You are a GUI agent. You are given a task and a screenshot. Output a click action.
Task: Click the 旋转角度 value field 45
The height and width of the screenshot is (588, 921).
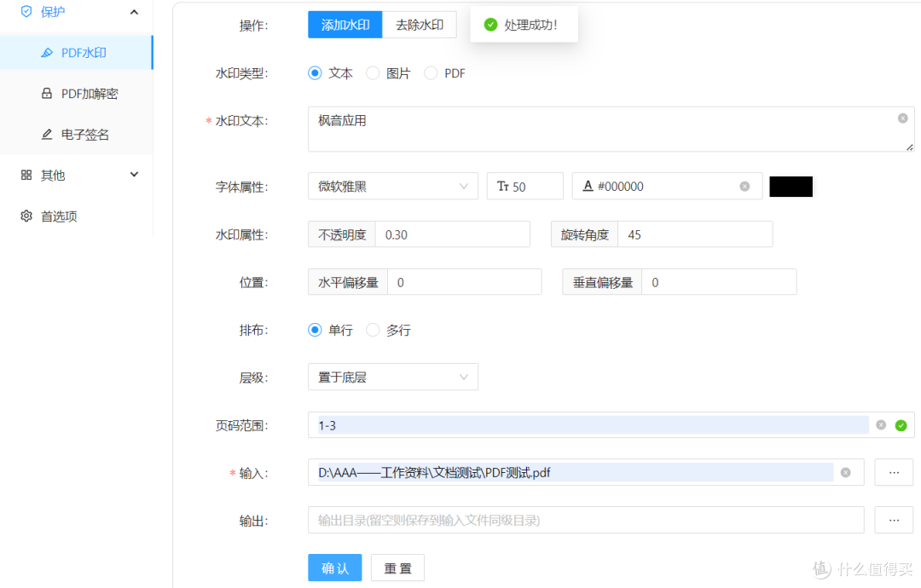[695, 234]
